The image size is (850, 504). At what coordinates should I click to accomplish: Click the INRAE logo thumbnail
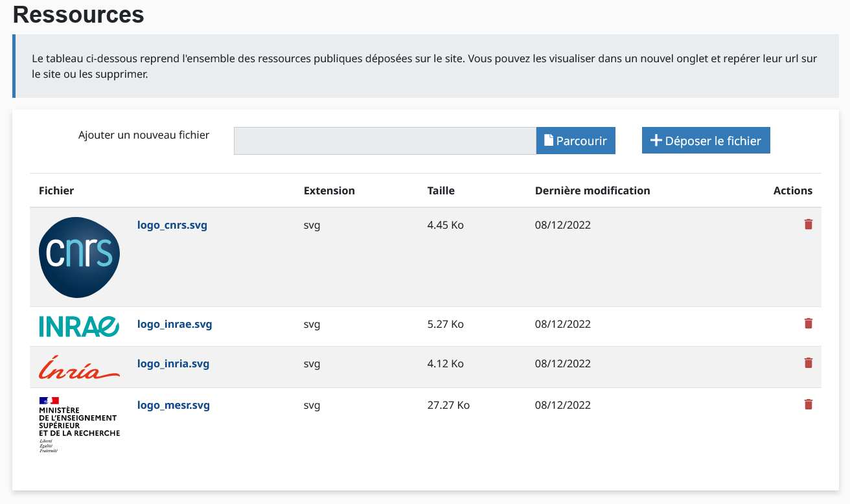[x=79, y=326]
